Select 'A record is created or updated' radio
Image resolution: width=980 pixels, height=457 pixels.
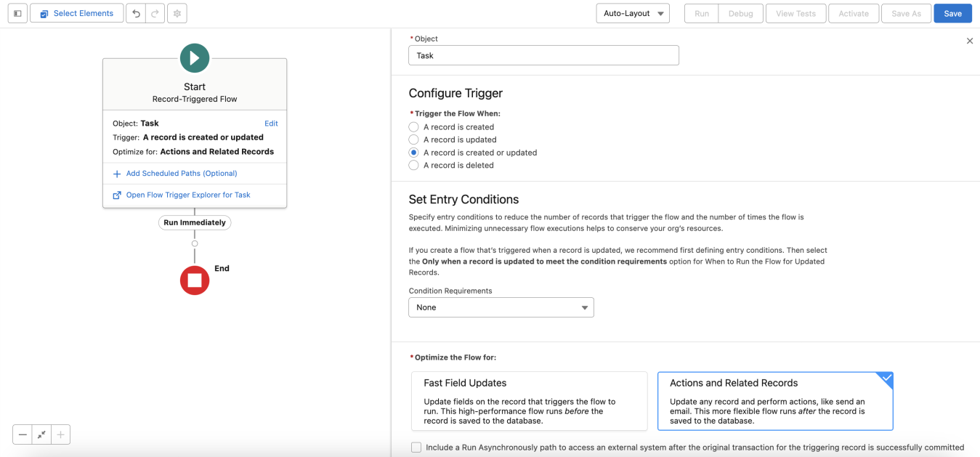click(414, 153)
